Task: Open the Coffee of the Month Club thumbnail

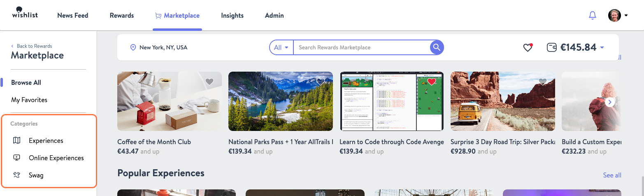Action: click(170, 101)
